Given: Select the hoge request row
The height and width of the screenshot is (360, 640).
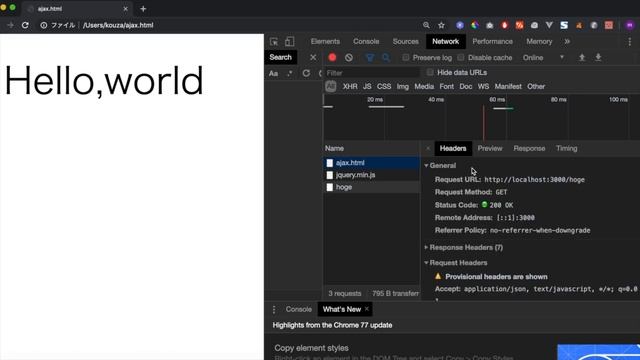Looking at the screenshot, I should pyautogui.click(x=372, y=187).
